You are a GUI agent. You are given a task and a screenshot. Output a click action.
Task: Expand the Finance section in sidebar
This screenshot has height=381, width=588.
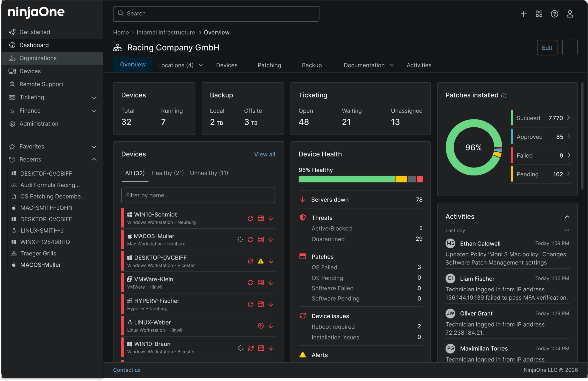[x=94, y=111]
